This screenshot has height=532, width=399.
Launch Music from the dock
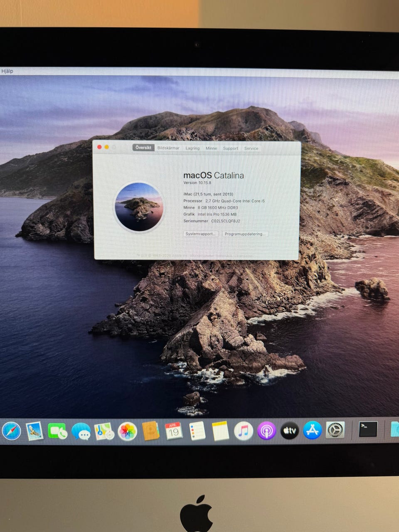pos(244,431)
